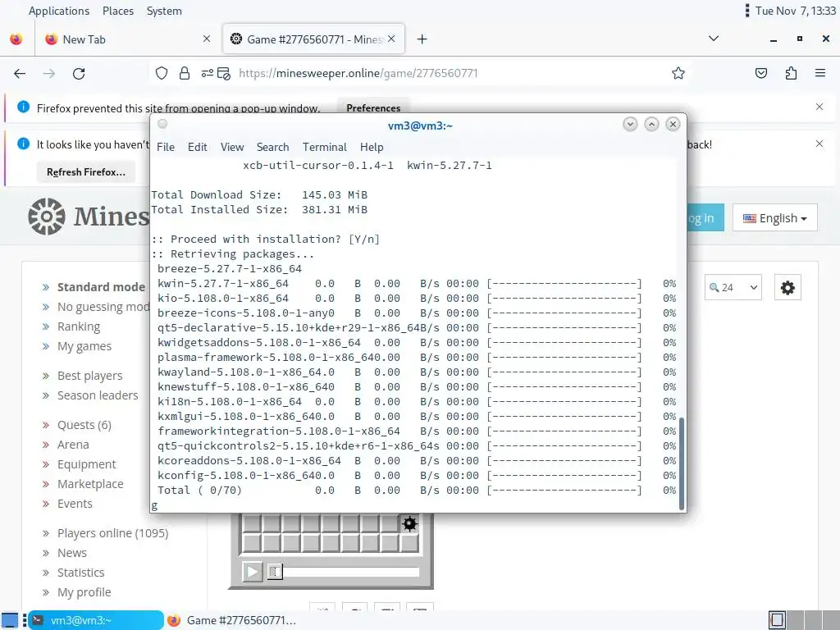
Task: Switch to vm3@vm3 terminal taskbar button
Action: [x=95, y=620]
